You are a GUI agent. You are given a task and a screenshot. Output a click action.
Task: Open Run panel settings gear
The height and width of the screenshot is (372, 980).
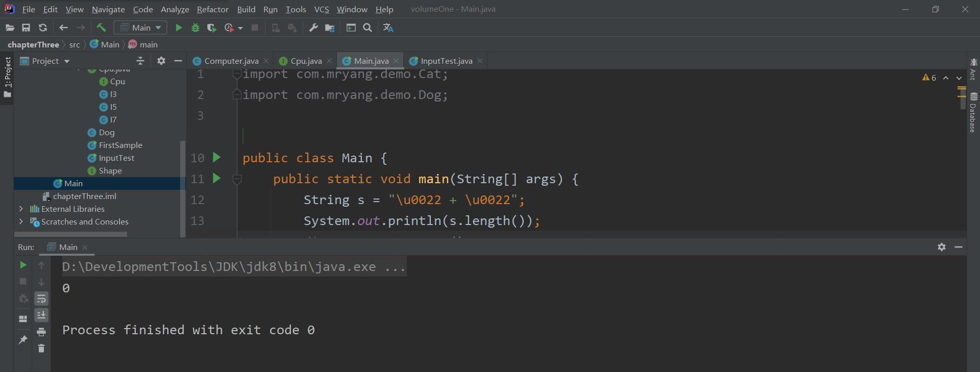click(x=942, y=247)
